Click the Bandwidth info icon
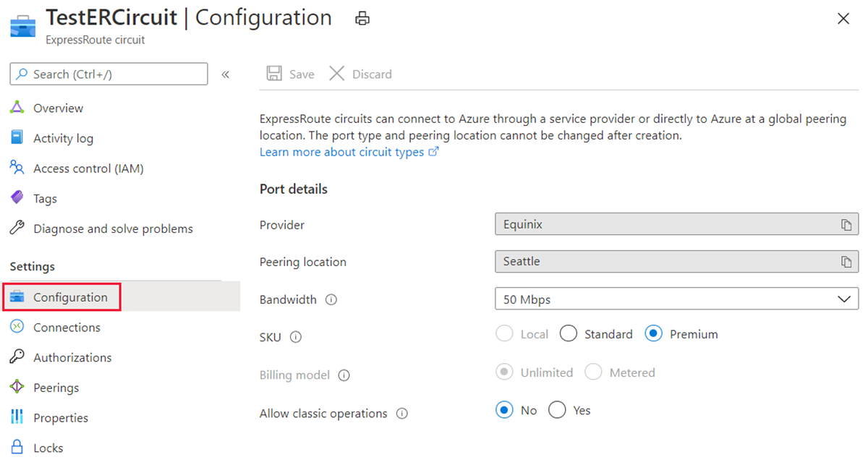Viewport: 868px width, 465px height. [x=331, y=299]
